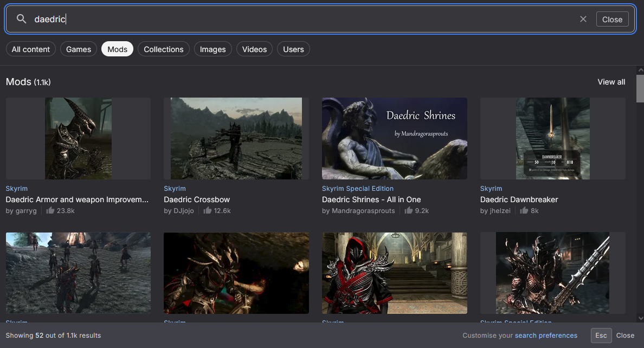Select the Mods filter tab

point(118,49)
